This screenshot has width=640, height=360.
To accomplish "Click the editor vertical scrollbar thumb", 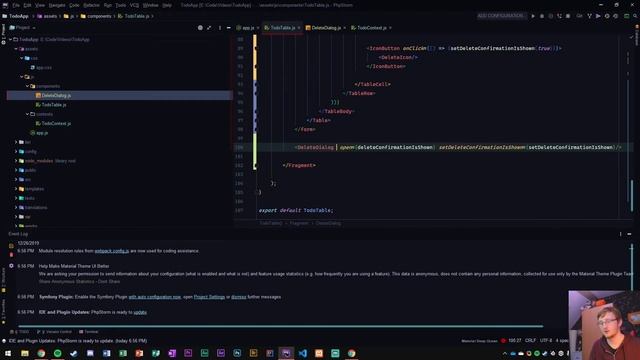I will (x=632, y=196).
